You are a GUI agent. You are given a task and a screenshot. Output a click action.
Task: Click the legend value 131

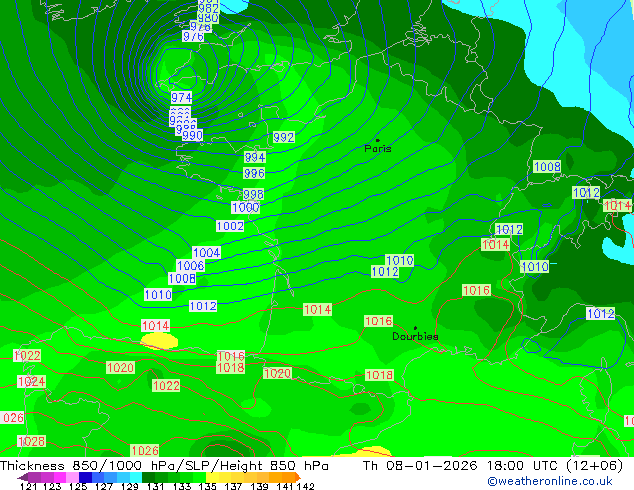(156, 486)
